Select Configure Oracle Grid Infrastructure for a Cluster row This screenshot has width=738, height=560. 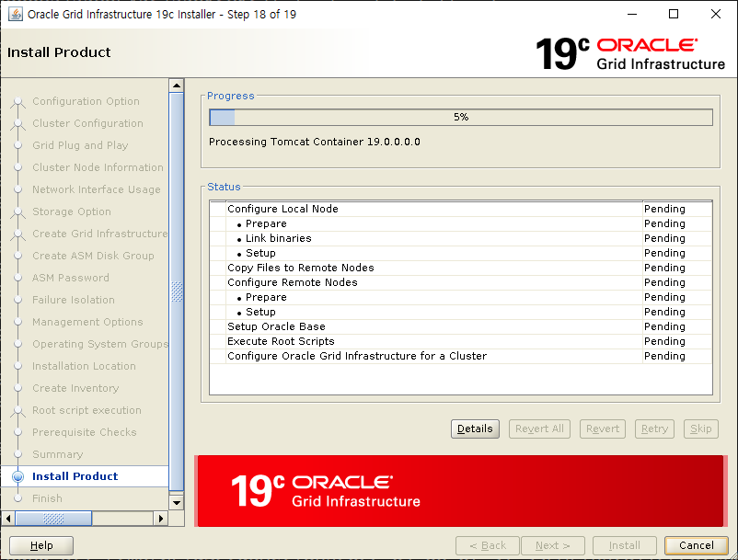tap(461, 357)
